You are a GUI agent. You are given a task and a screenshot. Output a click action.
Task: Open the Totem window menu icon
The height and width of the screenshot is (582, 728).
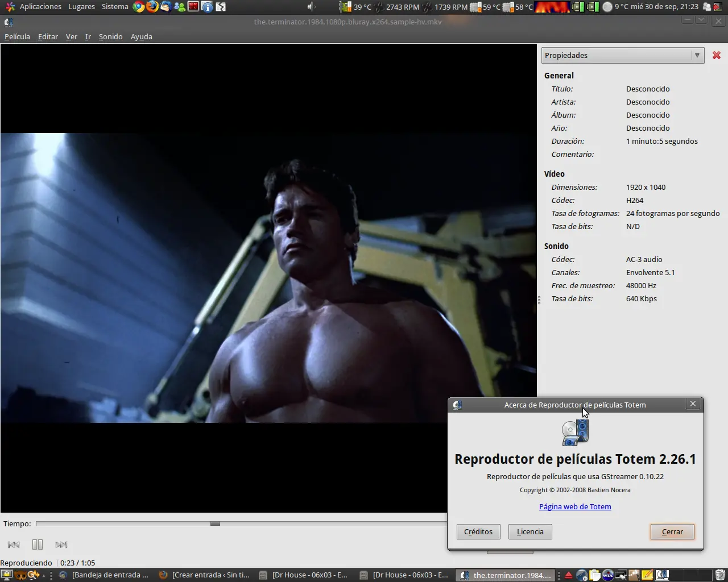(x=9, y=22)
